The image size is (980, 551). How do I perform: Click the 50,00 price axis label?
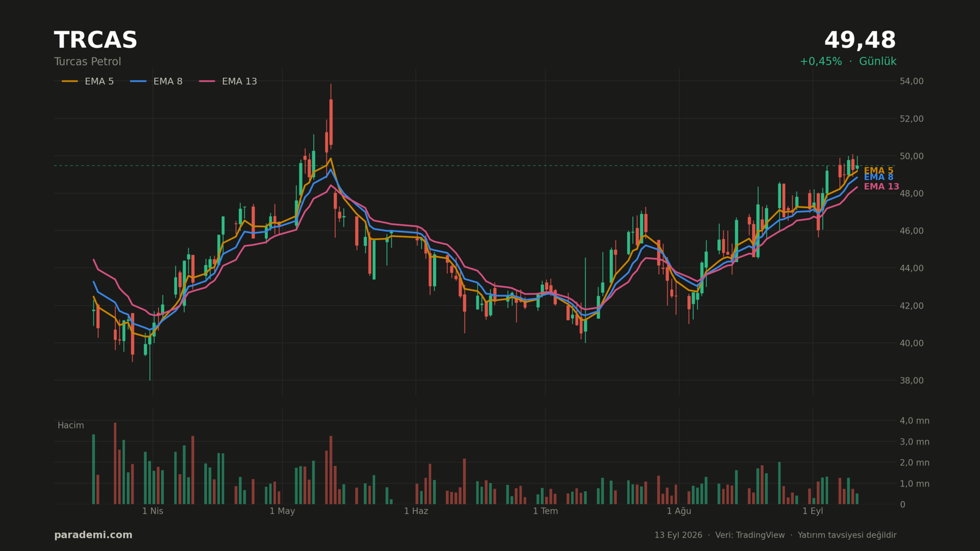pos(911,156)
